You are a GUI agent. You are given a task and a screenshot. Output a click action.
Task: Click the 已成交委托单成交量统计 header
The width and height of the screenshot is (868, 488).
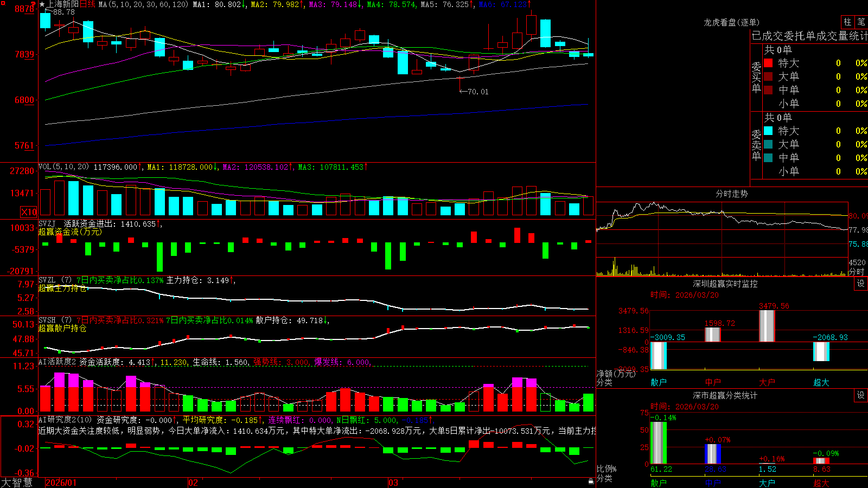pyautogui.click(x=809, y=36)
